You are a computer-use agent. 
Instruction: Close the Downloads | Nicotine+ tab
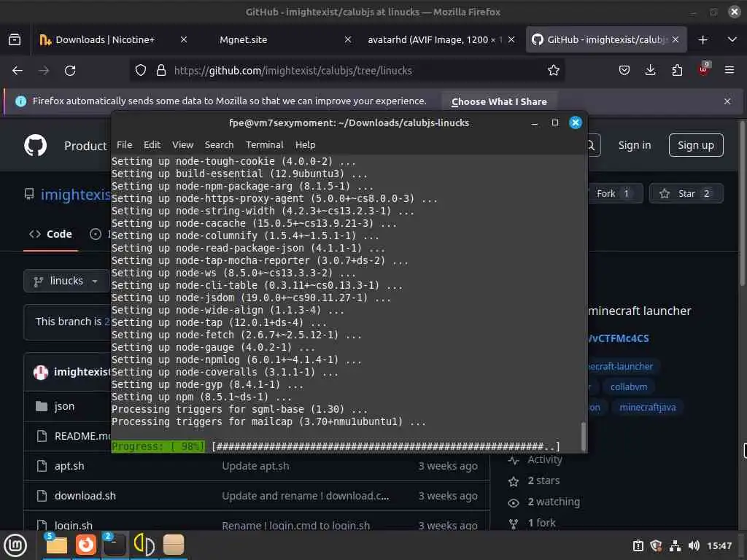point(183,39)
